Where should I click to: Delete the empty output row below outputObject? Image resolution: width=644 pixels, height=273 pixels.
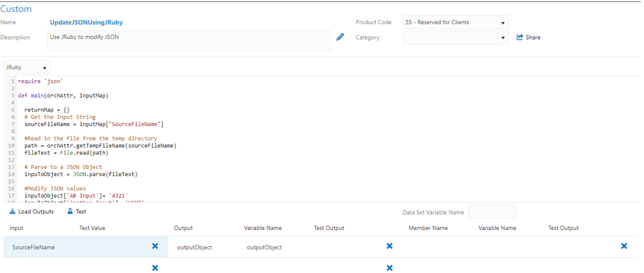pyautogui.click(x=389, y=268)
